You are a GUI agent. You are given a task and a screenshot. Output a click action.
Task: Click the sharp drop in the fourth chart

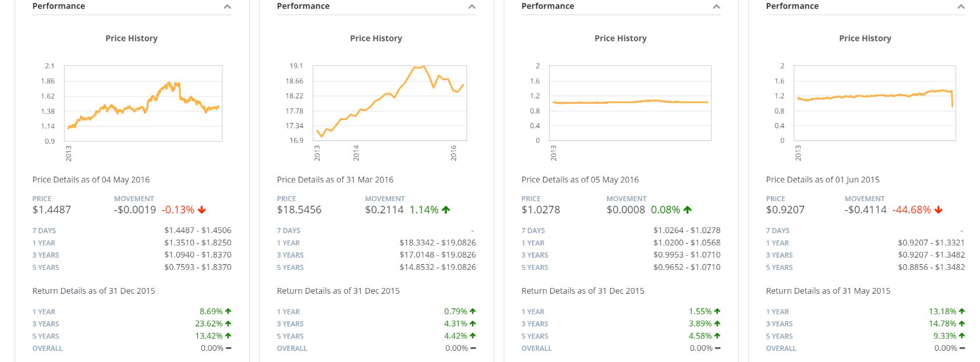click(952, 99)
